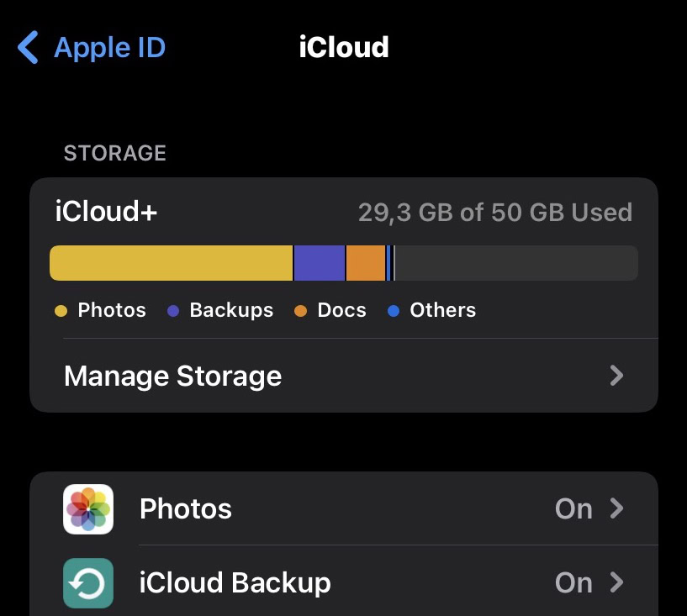The image size is (687, 616).
Task: Open Manage Storage via its chevron
Action: [616, 376]
